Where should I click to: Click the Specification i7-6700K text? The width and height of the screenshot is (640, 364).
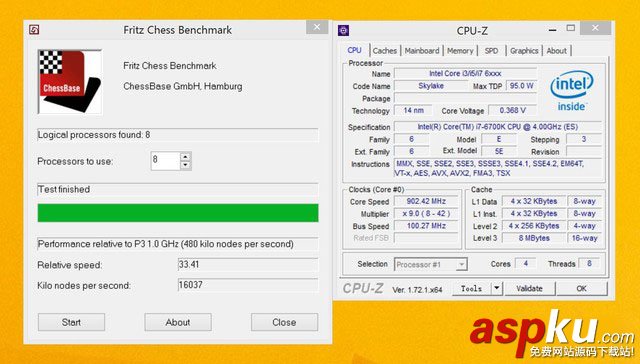pyautogui.click(x=498, y=127)
